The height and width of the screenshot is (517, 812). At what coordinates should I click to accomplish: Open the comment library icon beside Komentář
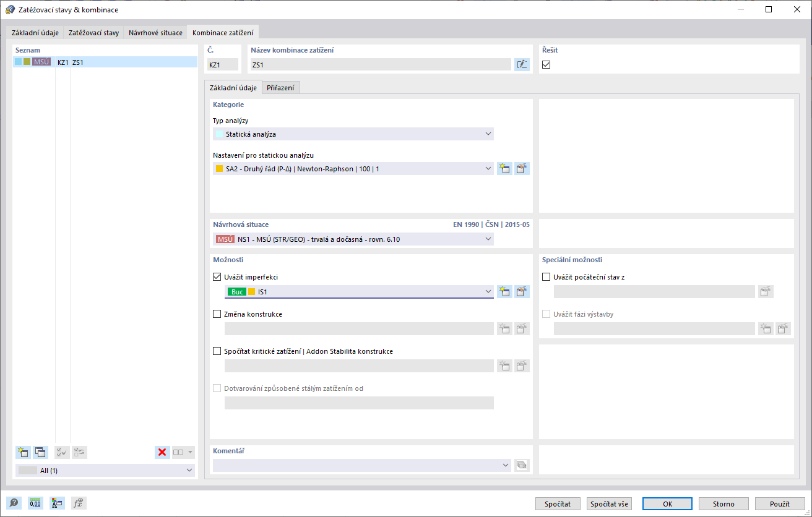522,465
